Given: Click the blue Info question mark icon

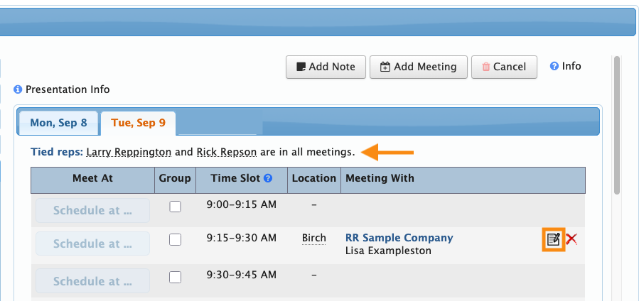Looking at the screenshot, I should tap(554, 66).
